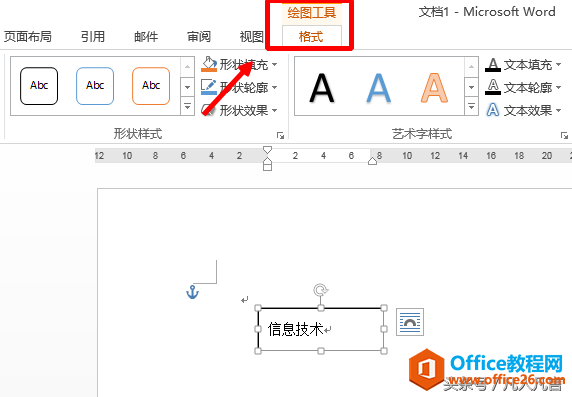Image resolution: width=572 pixels, height=397 pixels.
Task: Click the bottom-right text box sizing handle
Action: 384,351
